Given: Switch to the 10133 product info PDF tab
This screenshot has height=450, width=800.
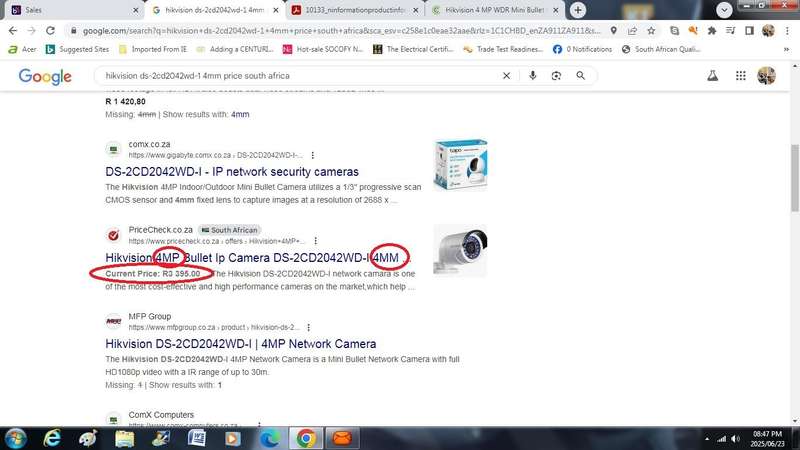Looking at the screenshot, I should (356, 10).
